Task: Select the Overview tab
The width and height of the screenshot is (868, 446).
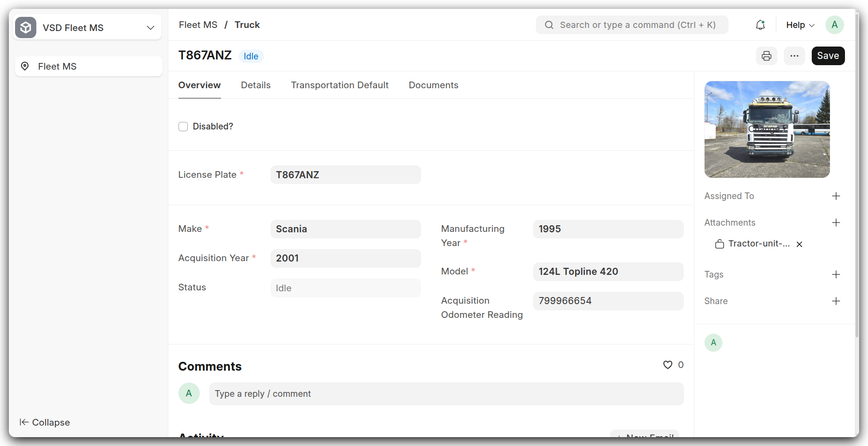Action: click(x=199, y=85)
